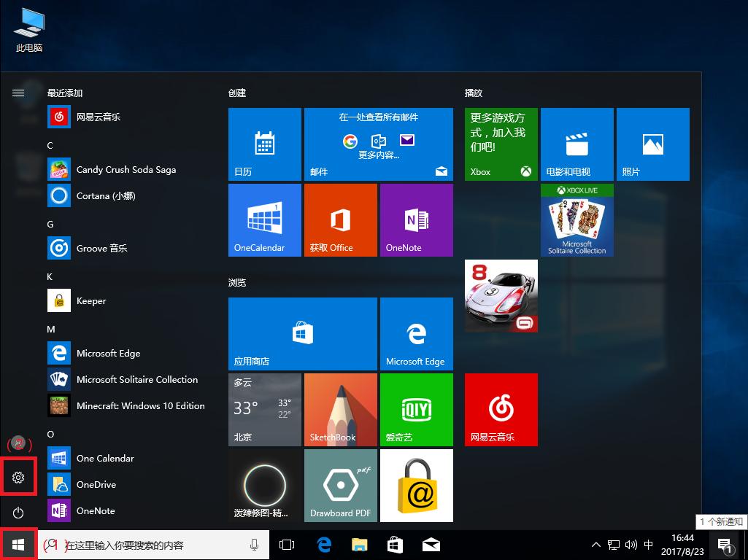
Task: Click the Power icon in Start menu
Action: (x=18, y=510)
